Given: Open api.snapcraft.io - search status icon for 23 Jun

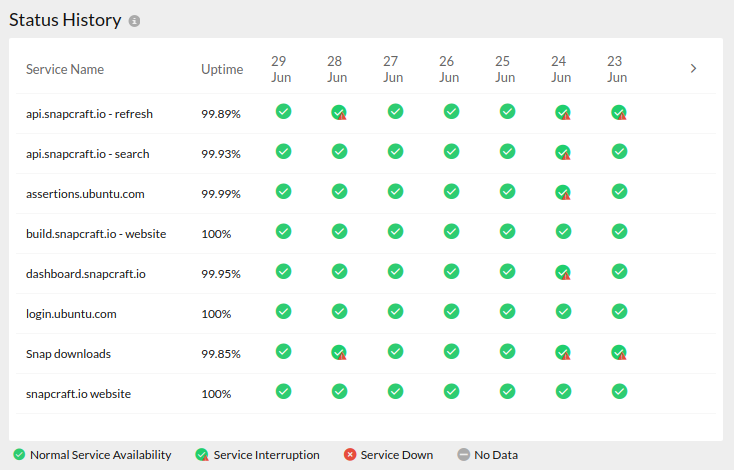Looking at the screenshot, I should click(619, 151).
